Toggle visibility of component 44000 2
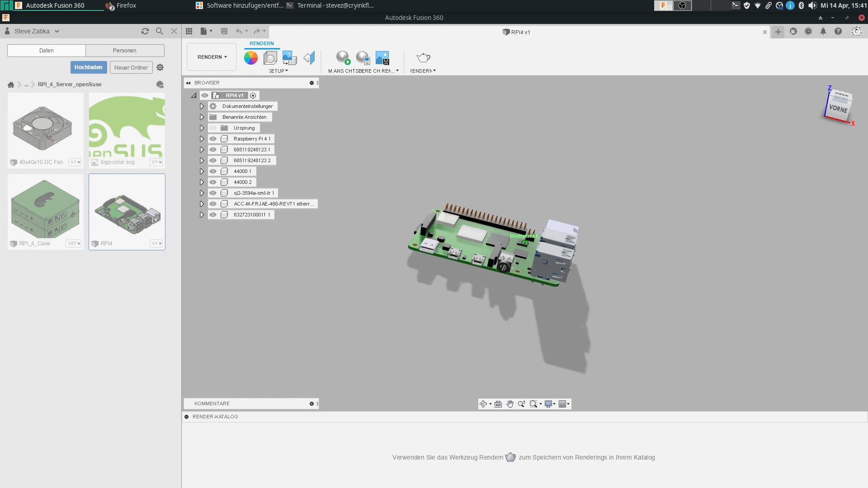The width and height of the screenshot is (868, 488). point(213,182)
